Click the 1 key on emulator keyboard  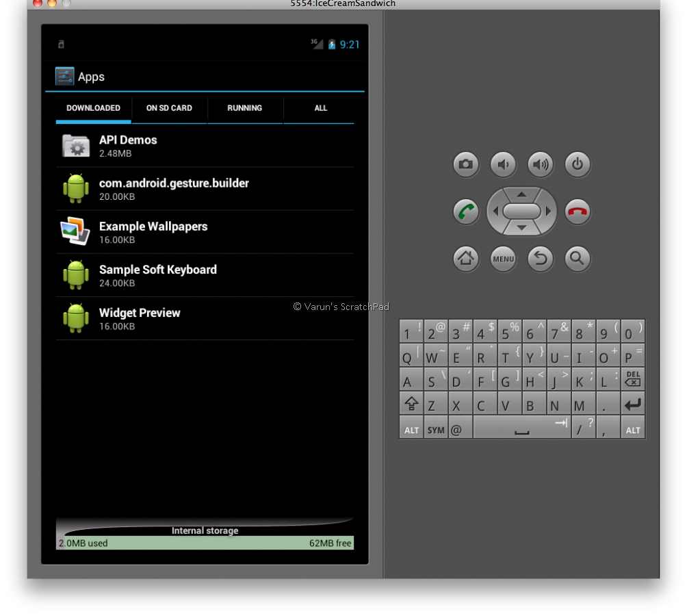[411, 331]
